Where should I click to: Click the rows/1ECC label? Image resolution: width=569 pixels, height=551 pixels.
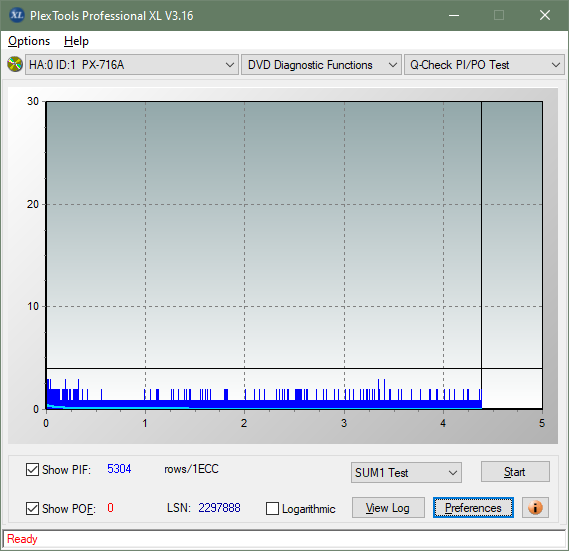[x=191, y=469]
